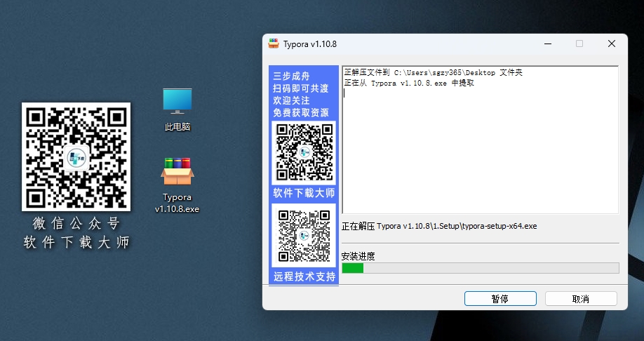Viewport: 644px width, 341px height.
Task: Click the WinRAR icon in installer title bar
Action: tap(274, 44)
